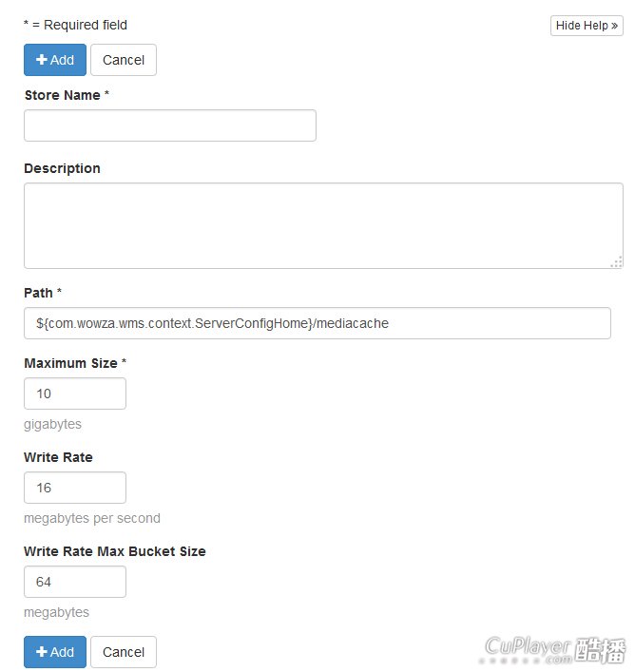Click the 'megabytes per second' unit text
The width and height of the screenshot is (635, 672).
[92, 518]
